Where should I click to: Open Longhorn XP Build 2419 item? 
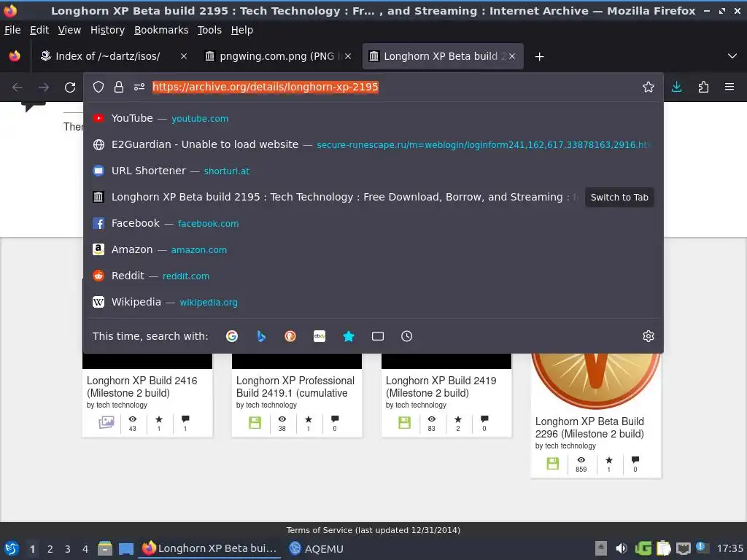click(x=441, y=386)
